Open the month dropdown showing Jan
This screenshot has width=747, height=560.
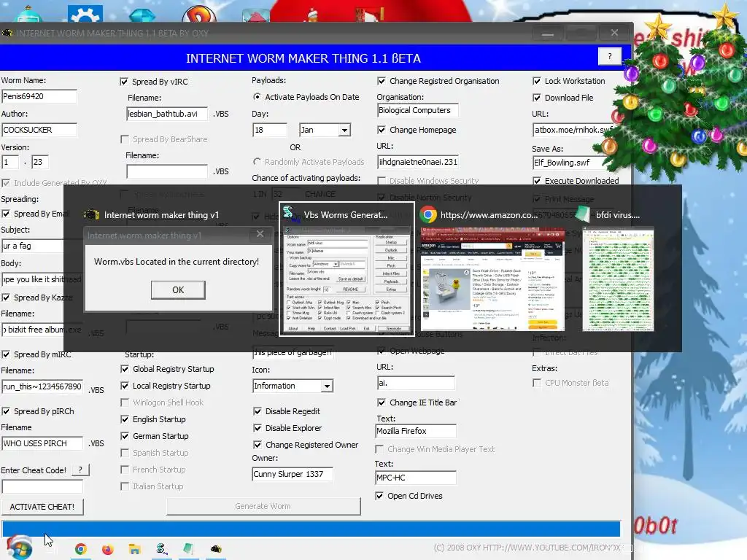pyautogui.click(x=344, y=130)
